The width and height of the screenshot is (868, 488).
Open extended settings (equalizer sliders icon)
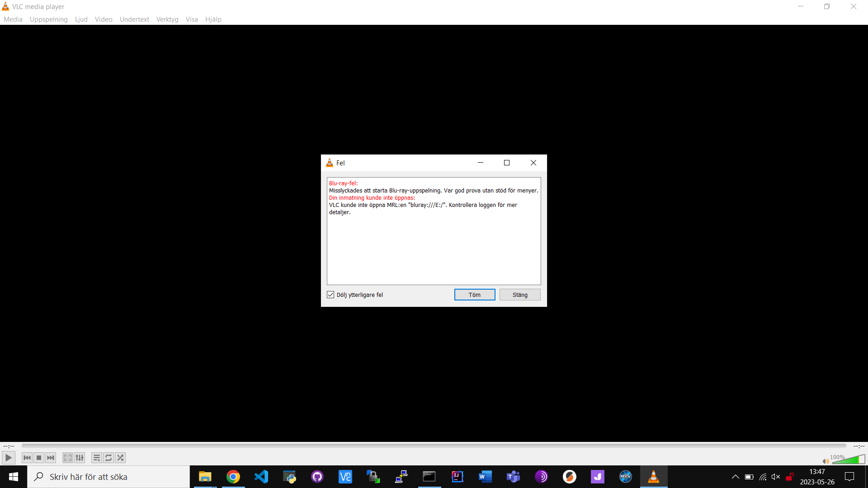[x=80, y=458]
